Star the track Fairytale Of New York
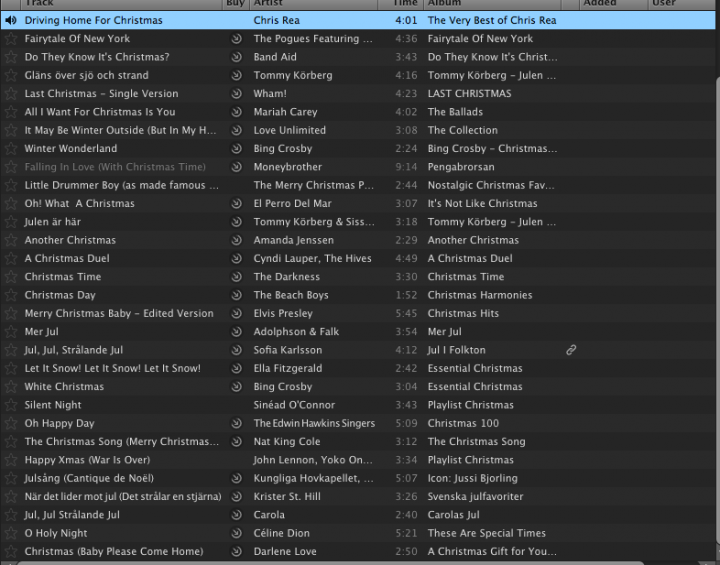Image resolution: width=720 pixels, height=565 pixels. tap(11, 39)
